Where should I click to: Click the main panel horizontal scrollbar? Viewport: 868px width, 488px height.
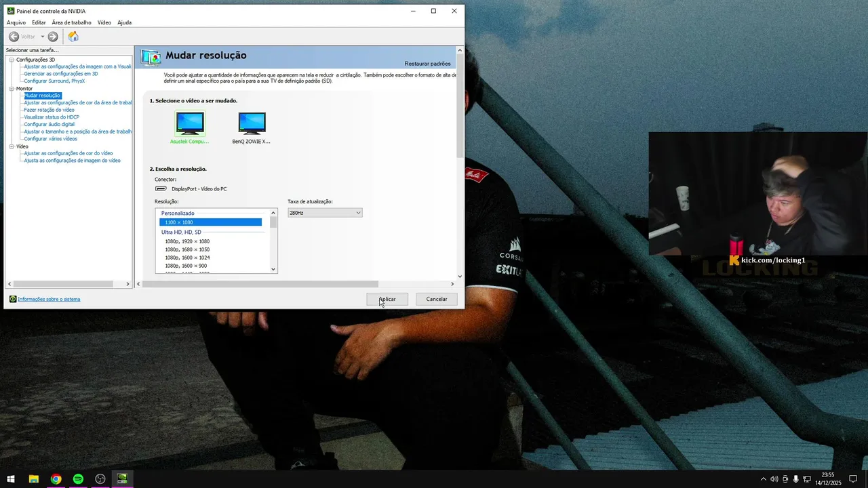[260, 284]
